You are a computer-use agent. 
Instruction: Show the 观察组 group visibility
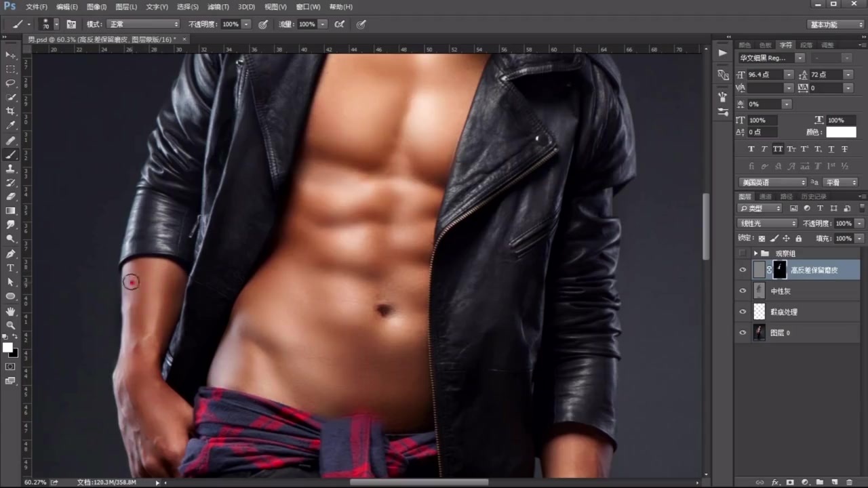(x=743, y=253)
